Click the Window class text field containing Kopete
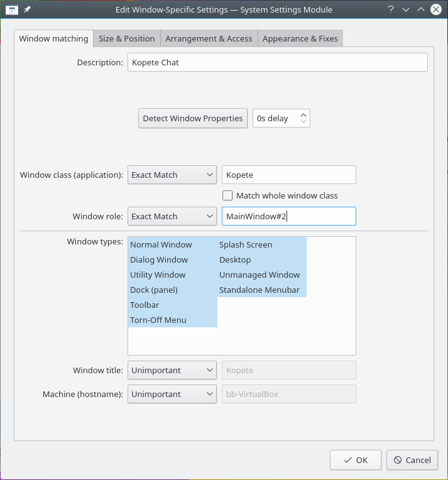 click(288, 175)
